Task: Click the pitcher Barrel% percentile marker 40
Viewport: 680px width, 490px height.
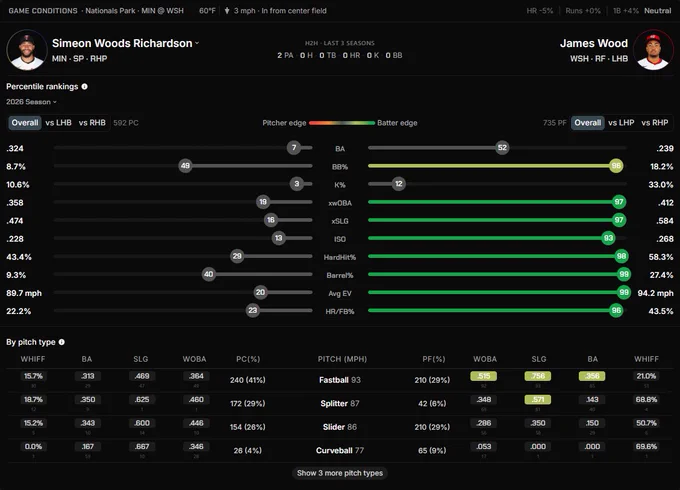Action: click(x=209, y=274)
